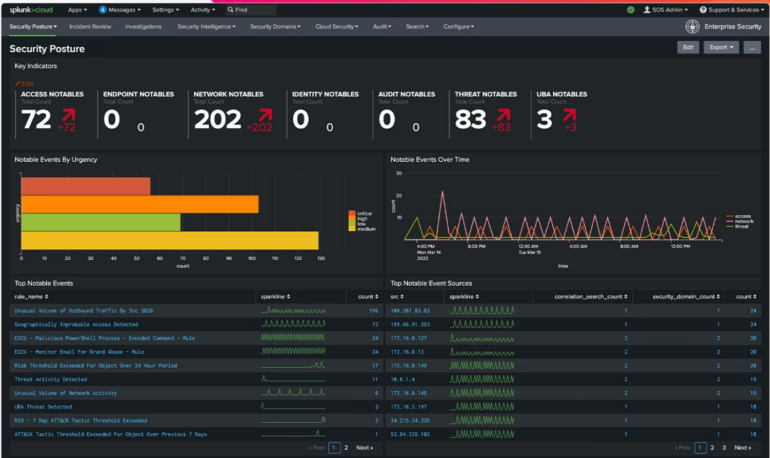Click the Find search field
770x458 pixels.
pyautogui.click(x=250, y=10)
